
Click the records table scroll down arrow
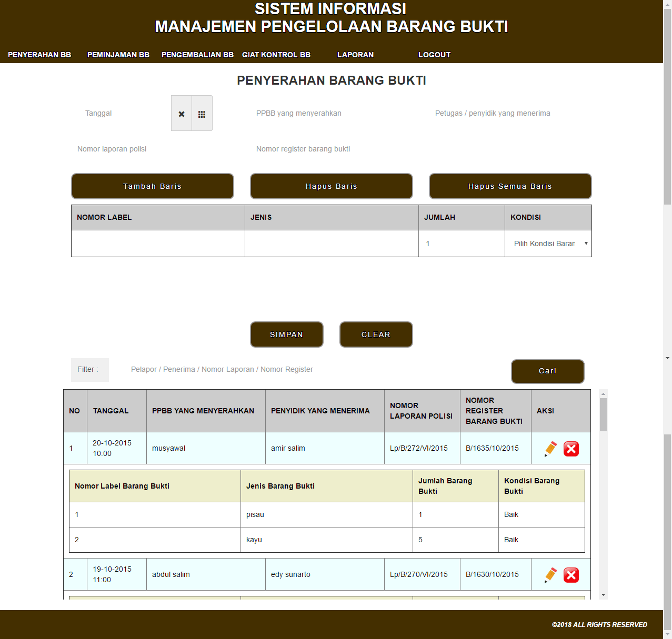click(603, 595)
